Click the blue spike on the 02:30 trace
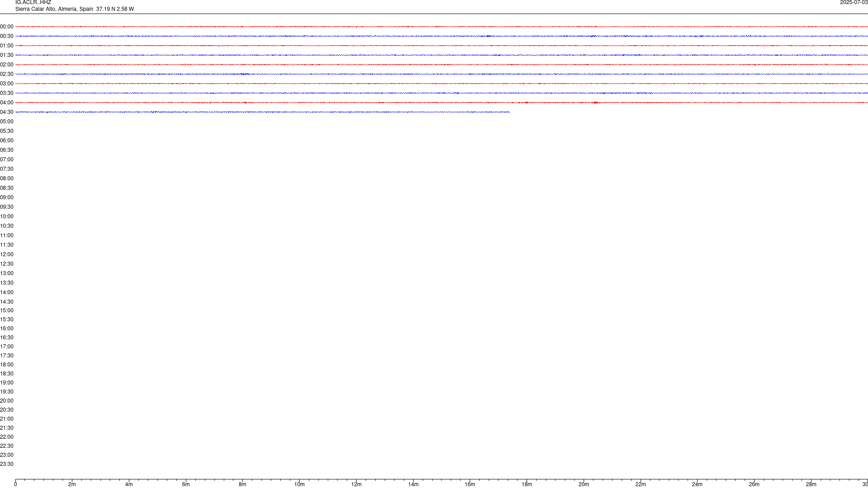The image size is (868, 488). point(244,74)
